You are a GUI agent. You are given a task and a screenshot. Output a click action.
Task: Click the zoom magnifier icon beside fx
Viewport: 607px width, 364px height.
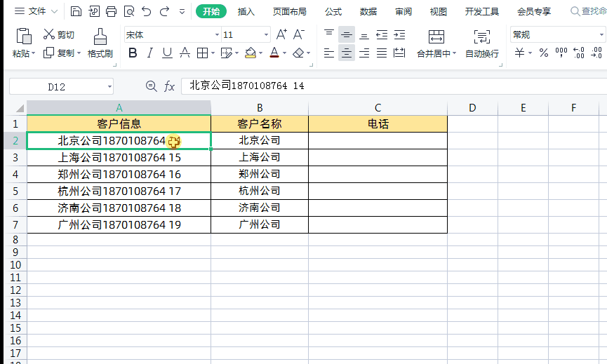click(x=151, y=86)
